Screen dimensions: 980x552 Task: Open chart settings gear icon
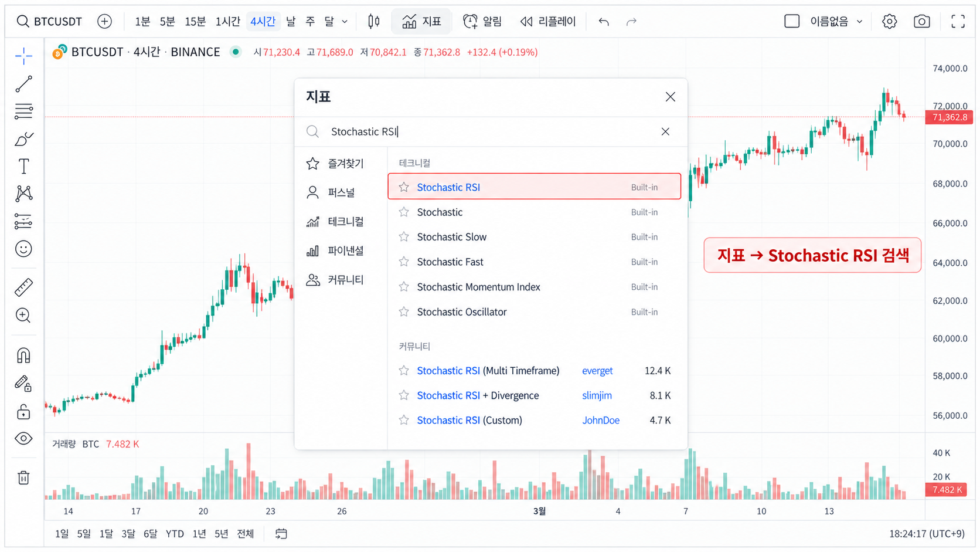coord(890,22)
